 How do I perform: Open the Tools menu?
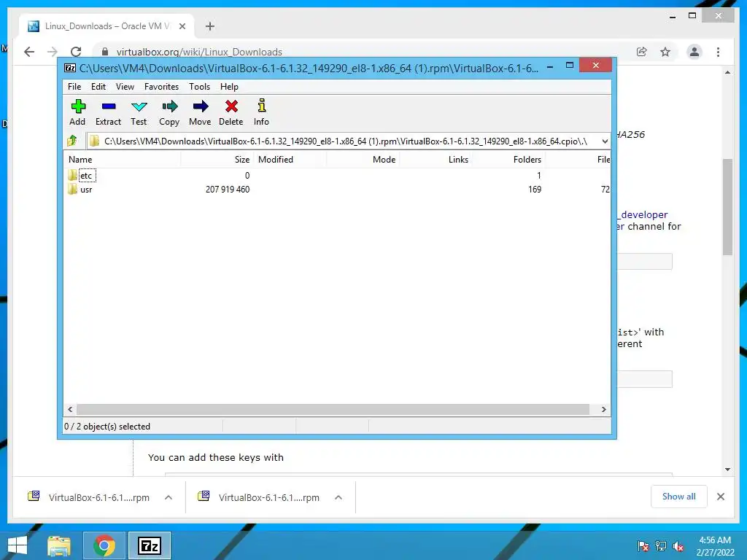point(199,87)
